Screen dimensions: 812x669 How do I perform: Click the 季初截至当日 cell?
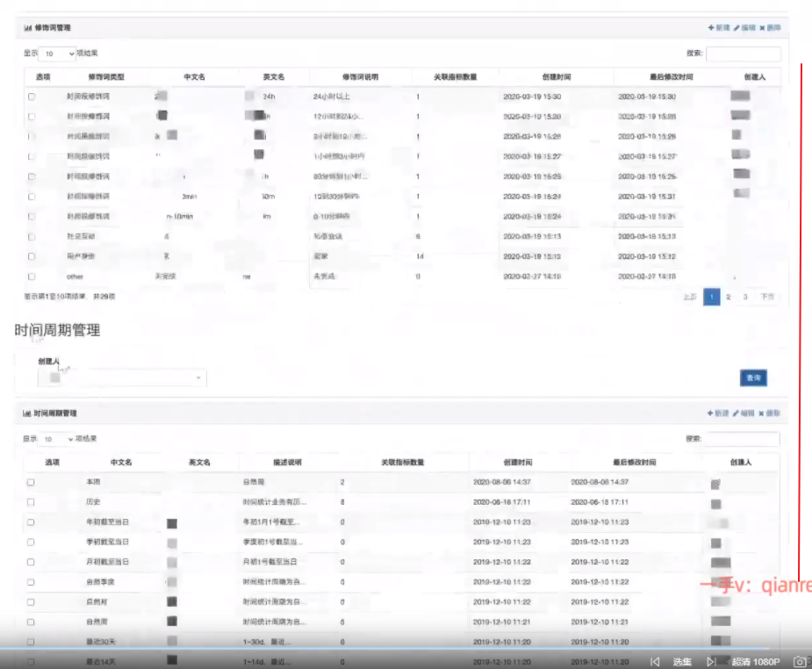pos(107,543)
